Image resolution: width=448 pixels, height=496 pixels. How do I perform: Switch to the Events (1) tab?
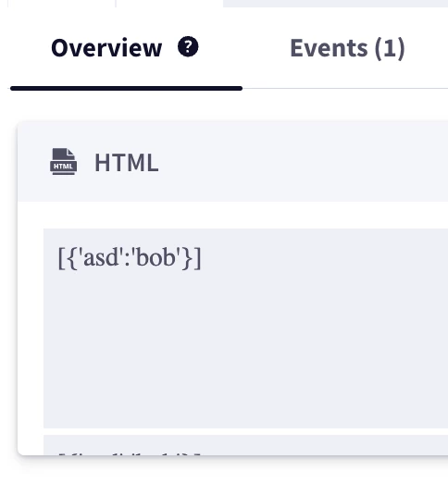[347, 48]
